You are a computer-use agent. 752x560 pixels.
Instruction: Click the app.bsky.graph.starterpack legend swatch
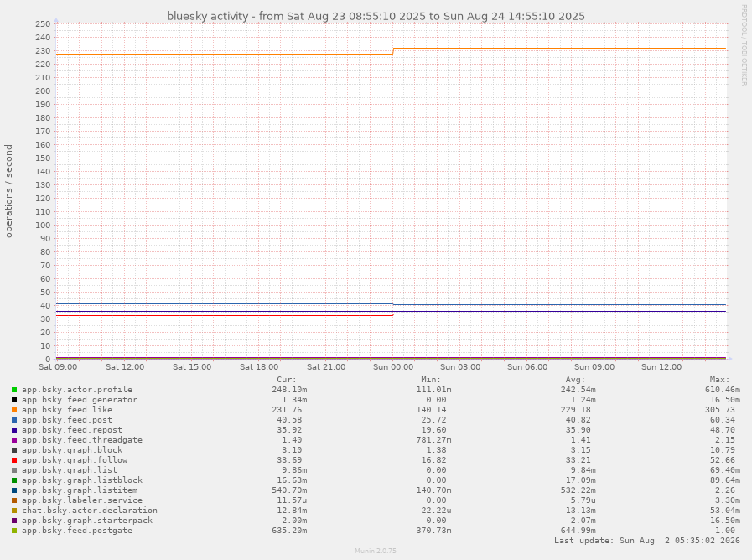point(14,521)
